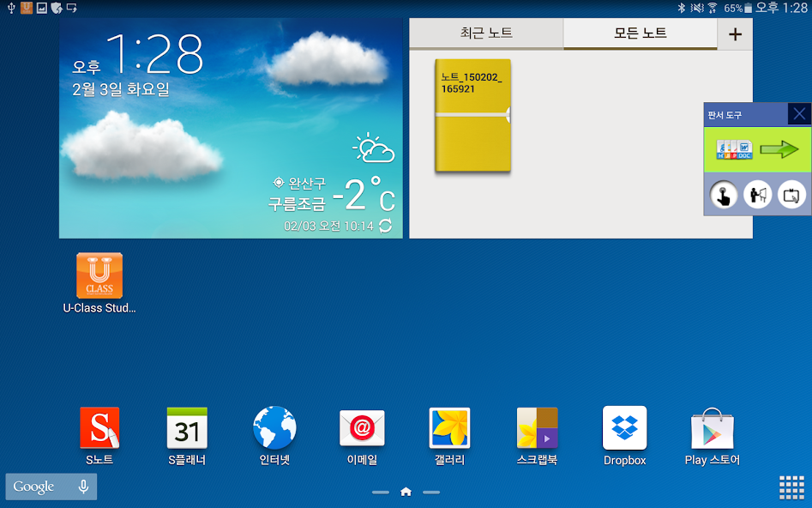The width and height of the screenshot is (812, 508).
Task: Launch U-Class Student app
Action: pos(99,275)
